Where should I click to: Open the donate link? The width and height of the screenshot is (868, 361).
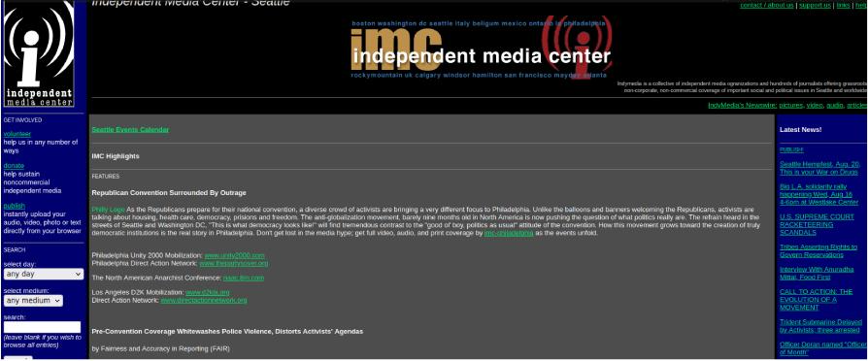pos(14,166)
